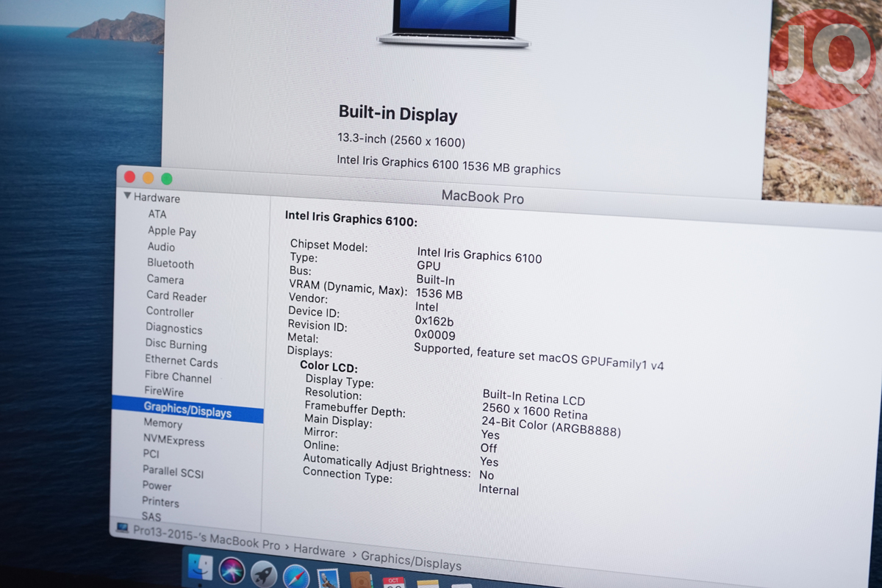Minimize the window with yellow button
Image resolution: width=882 pixels, height=588 pixels.
pos(148,178)
